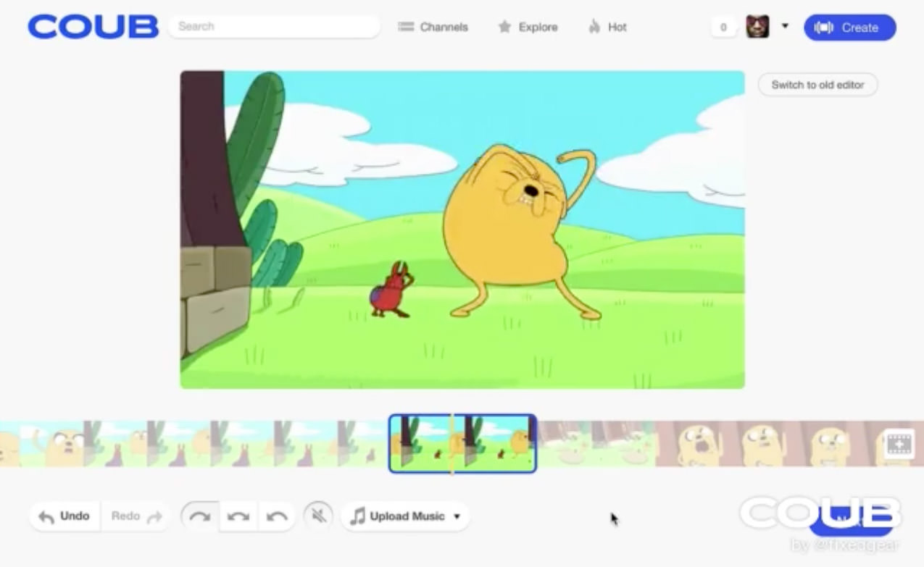The image size is (924, 567).
Task: Click the playhead marker inside selected clip
Action: (x=453, y=443)
